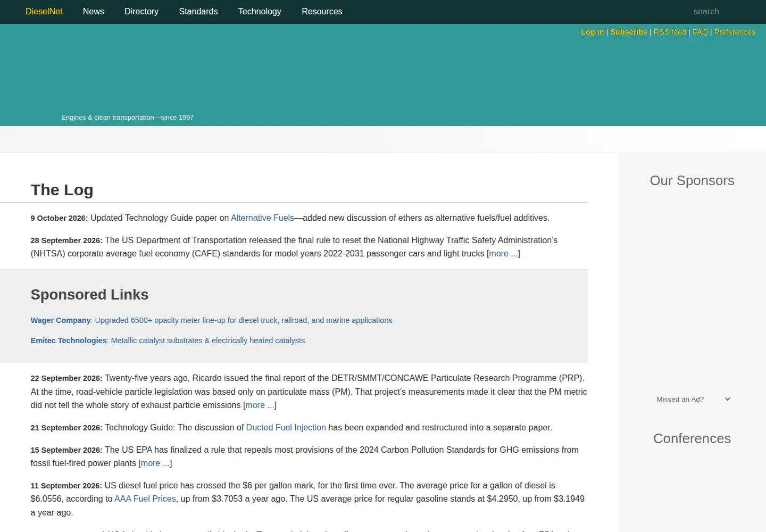Open the AAA Fuel Prices link
The image size is (766, 532).
point(145,498)
